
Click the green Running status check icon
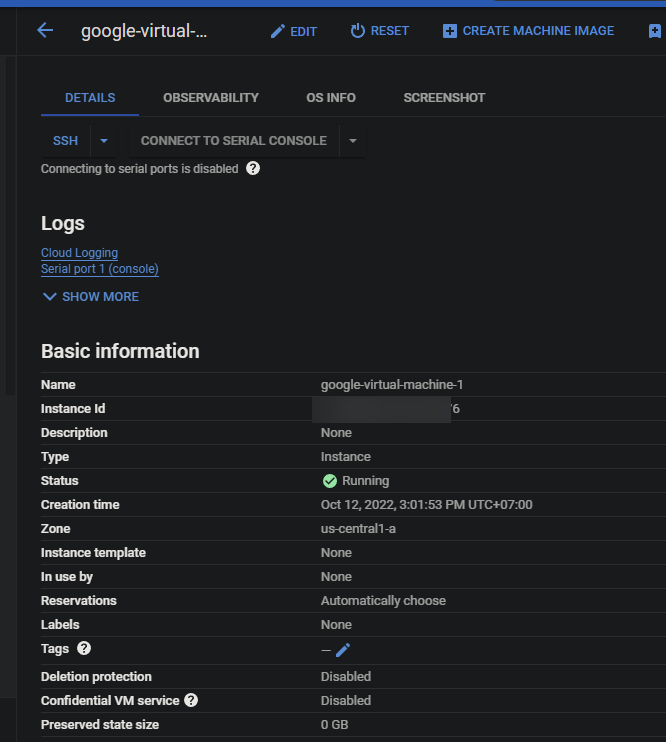coord(329,481)
